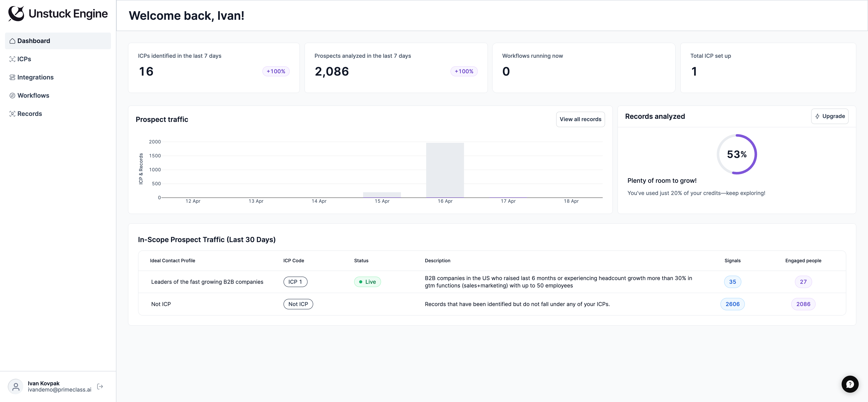Click the 2606 signals count badge
The image size is (868, 402).
pos(732,304)
